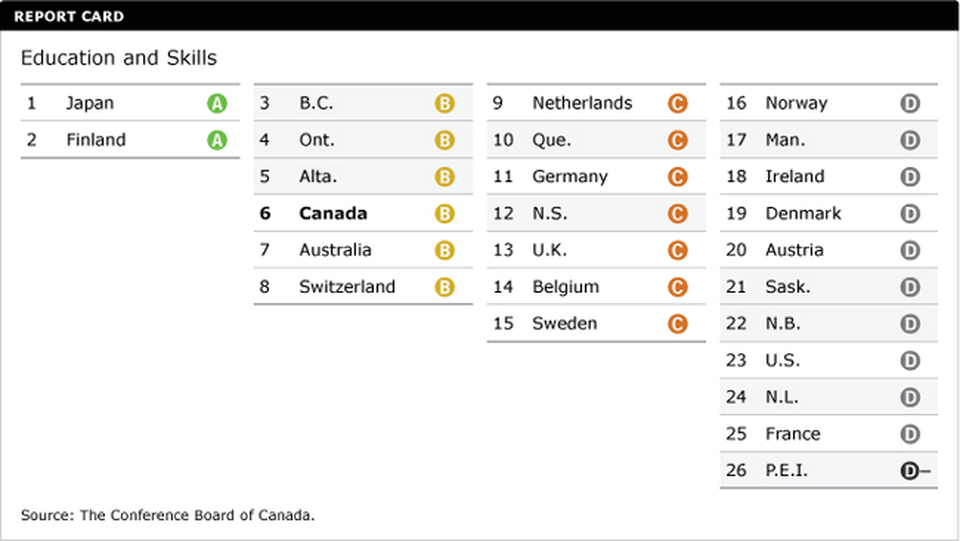Click the Education and Skills heading
Screen dimensions: 960x541
(x=118, y=58)
